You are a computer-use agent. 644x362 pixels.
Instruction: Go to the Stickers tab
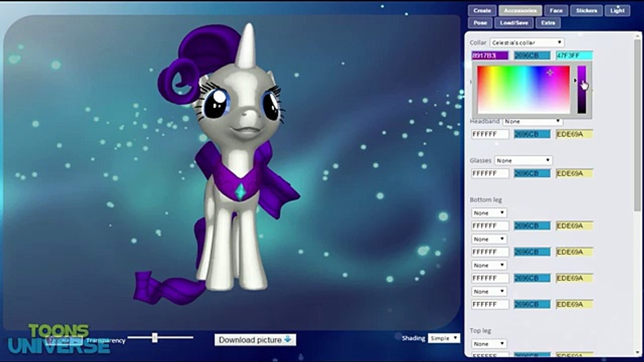click(586, 11)
